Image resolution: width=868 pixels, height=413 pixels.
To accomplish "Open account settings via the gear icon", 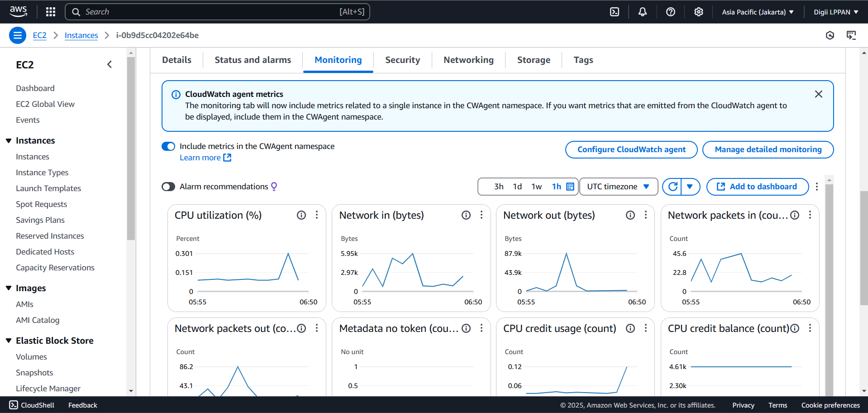I will pos(698,11).
